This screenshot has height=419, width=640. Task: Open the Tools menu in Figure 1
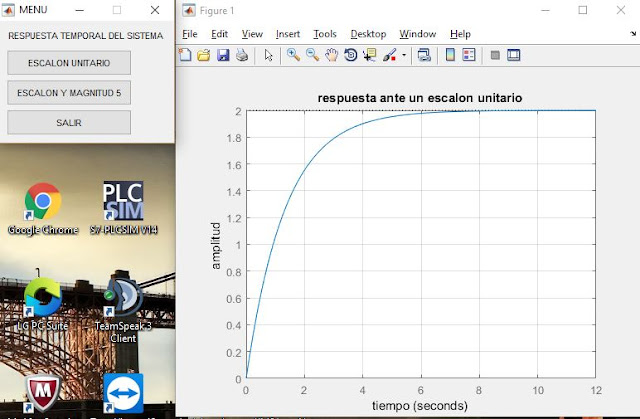[325, 34]
